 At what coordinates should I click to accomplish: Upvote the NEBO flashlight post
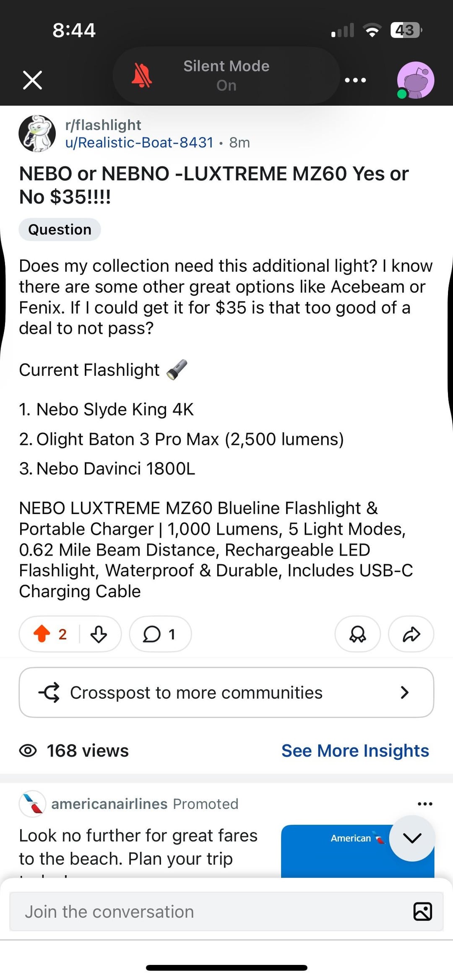(x=42, y=634)
